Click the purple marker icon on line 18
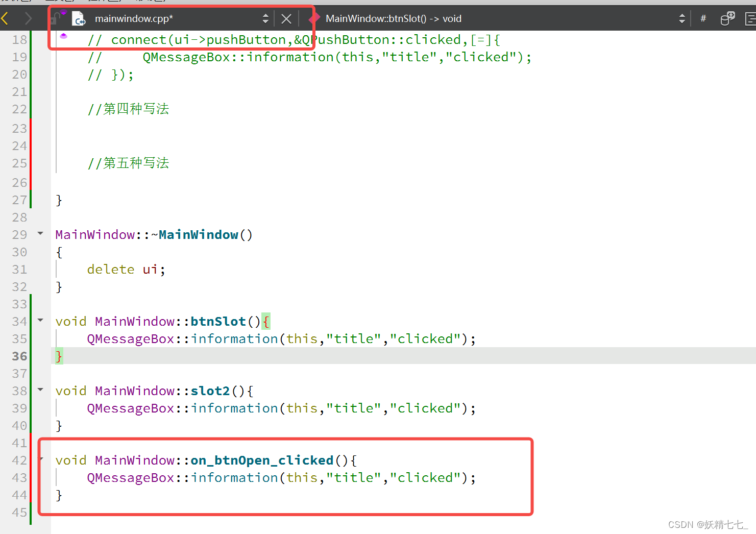The width and height of the screenshot is (756, 534). [x=63, y=36]
